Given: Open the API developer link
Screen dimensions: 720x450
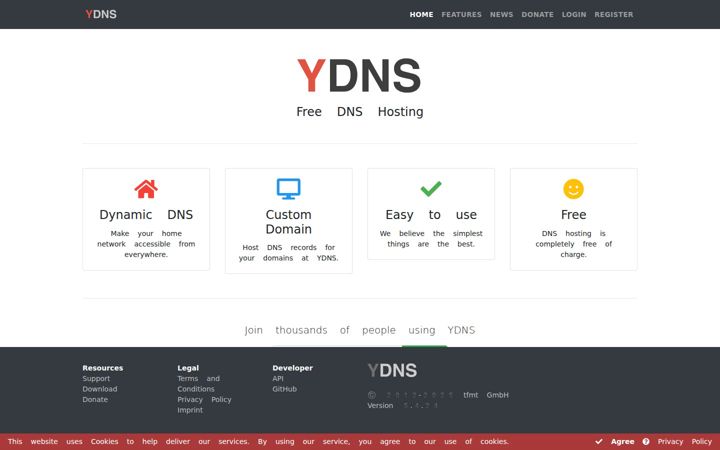Looking at the screenshot, I should [278, 378].
